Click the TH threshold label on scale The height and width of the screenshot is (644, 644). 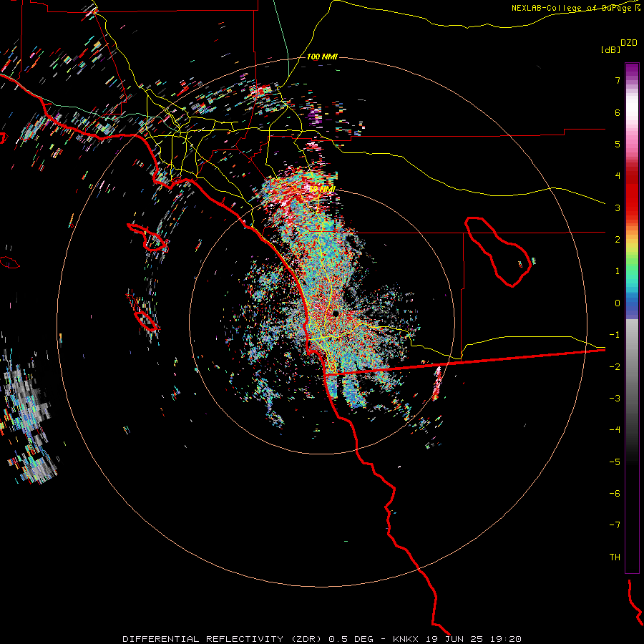pos(615,557)
